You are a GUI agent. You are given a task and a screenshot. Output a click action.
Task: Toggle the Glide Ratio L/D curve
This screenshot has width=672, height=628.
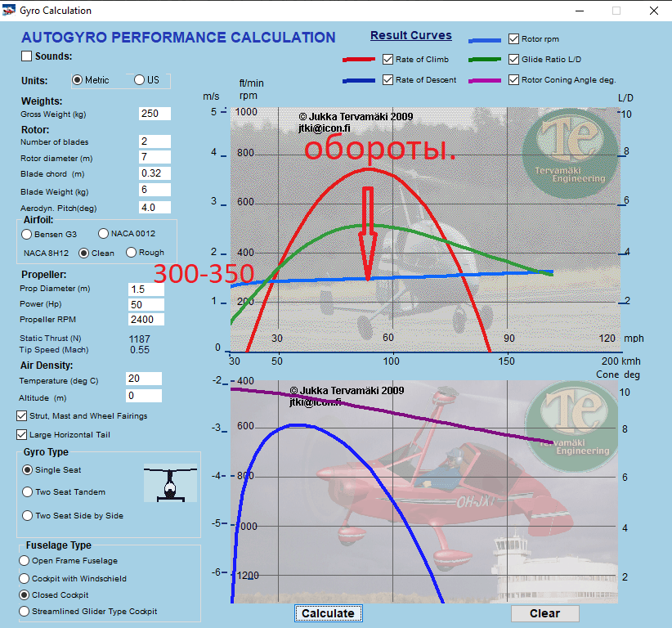[512, 58]
